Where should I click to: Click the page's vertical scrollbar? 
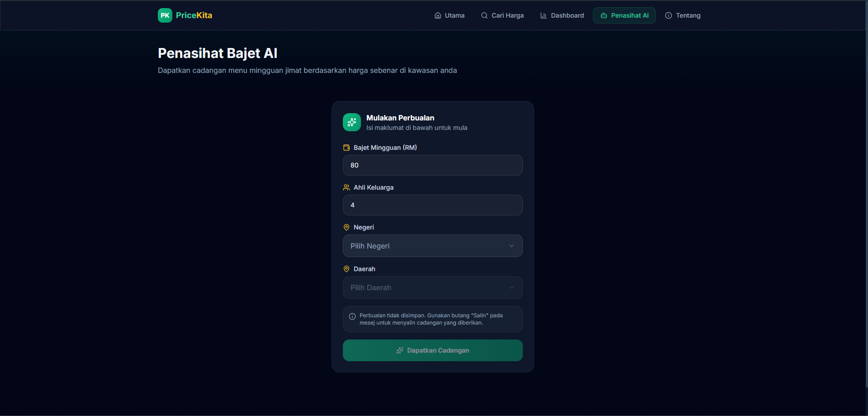click(866, 181)
